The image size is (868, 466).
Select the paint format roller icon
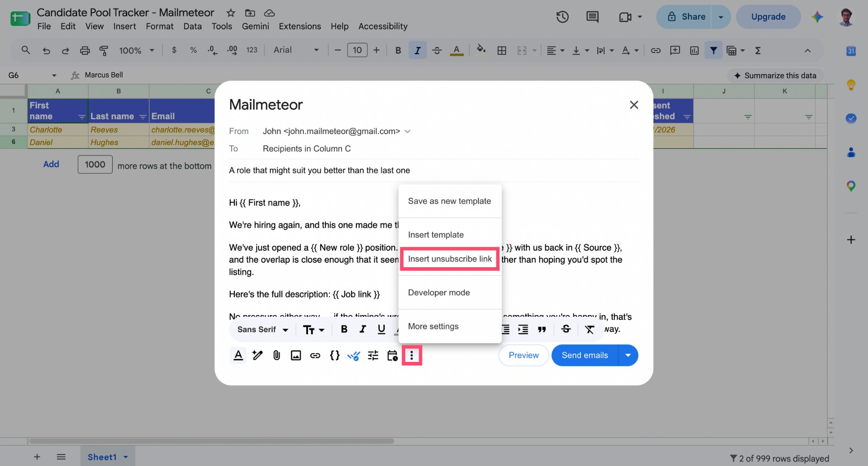coord(104,50)
